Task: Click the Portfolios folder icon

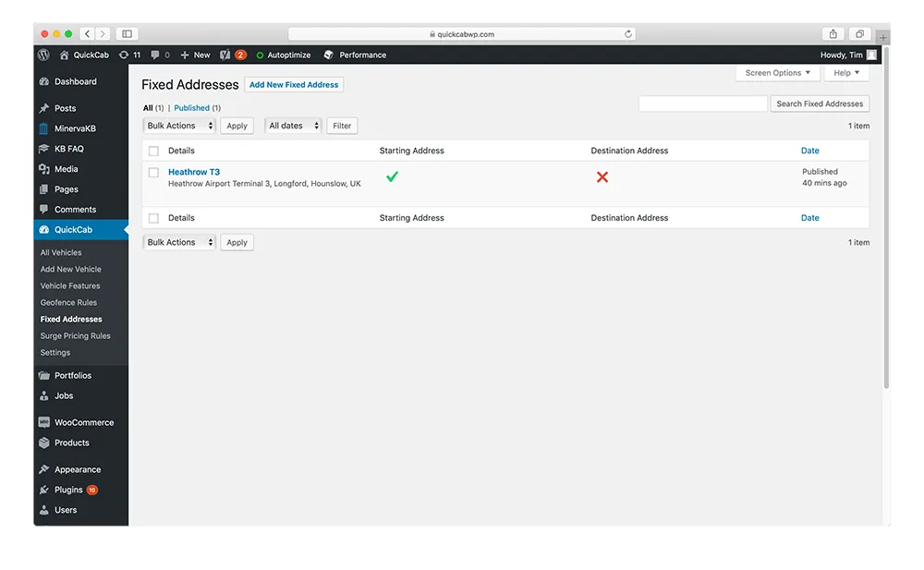Action: [44, 375]
